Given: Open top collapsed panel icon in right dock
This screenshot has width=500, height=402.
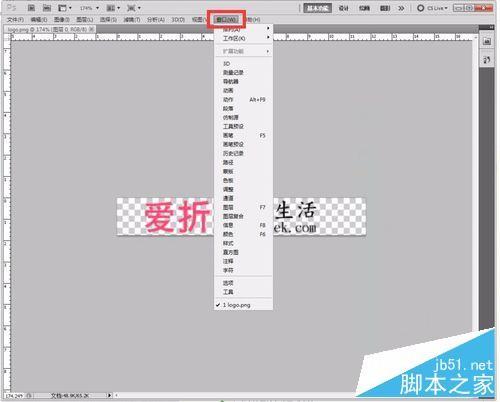Looking at the screenshot, I should 487,41.
